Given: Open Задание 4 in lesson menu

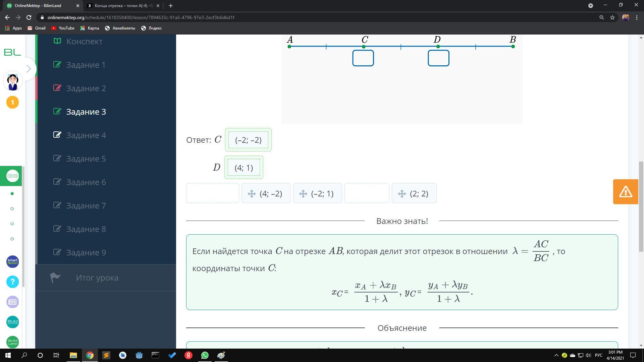Looking at the screenshot, I should pyautogui.click(x=86, y=135).
